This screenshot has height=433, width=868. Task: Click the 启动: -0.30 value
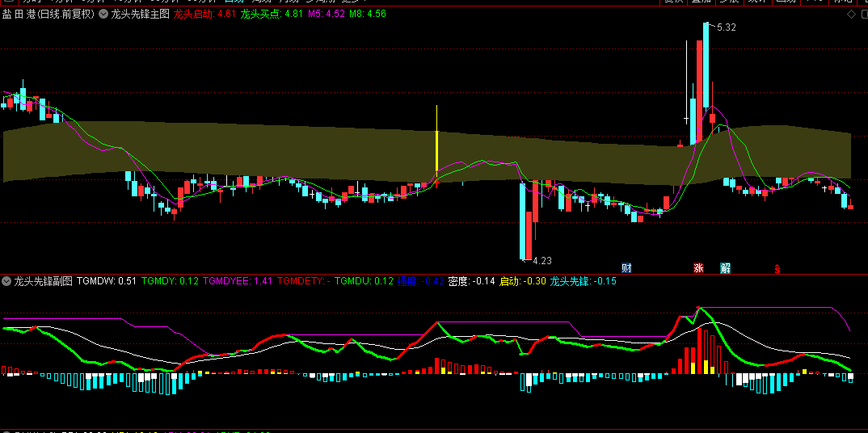(x=523, y=281)
